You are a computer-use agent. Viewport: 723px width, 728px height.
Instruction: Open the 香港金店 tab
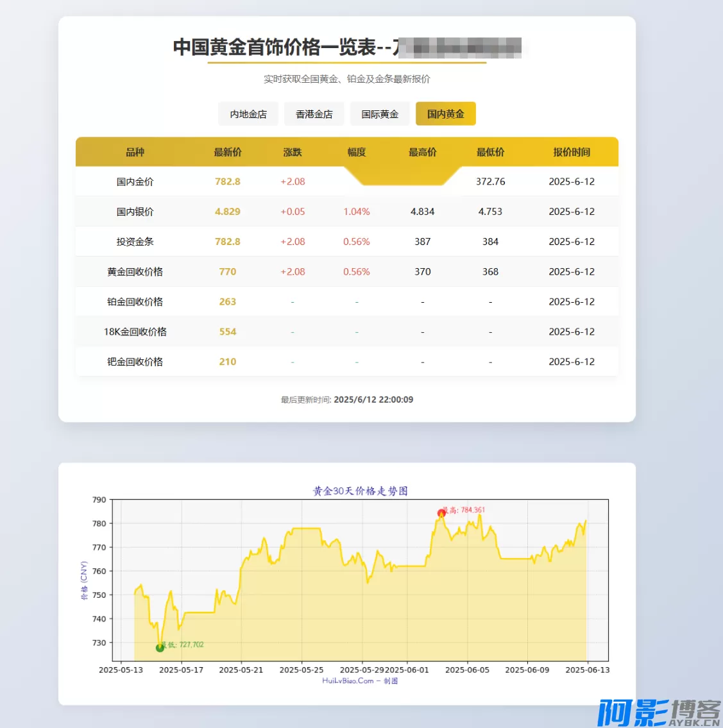(x=314, y=114)
